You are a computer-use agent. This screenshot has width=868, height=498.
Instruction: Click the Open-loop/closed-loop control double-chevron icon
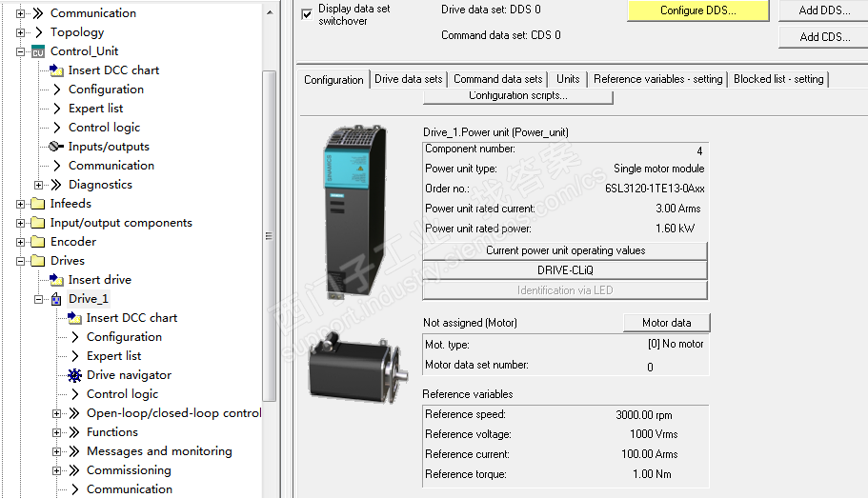(74, 413)
